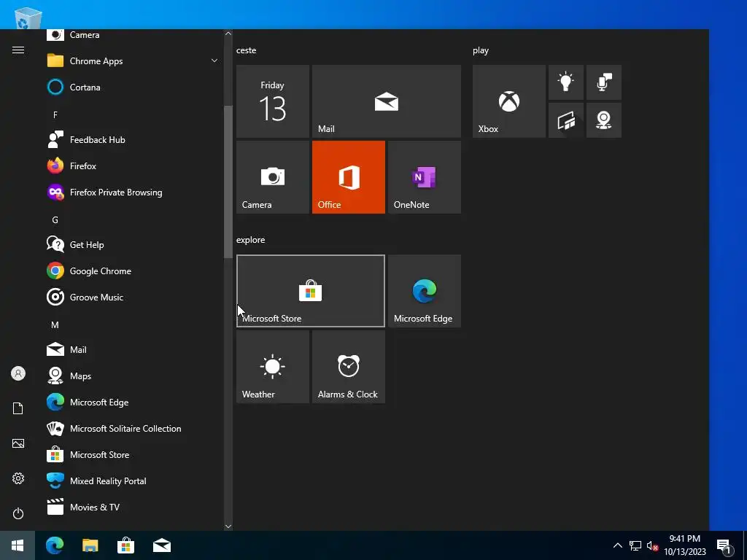Screen dimensions: 747x560
Task: Launch Firefox from the app list
Action: pyautogui.click(x=133, y=166)
